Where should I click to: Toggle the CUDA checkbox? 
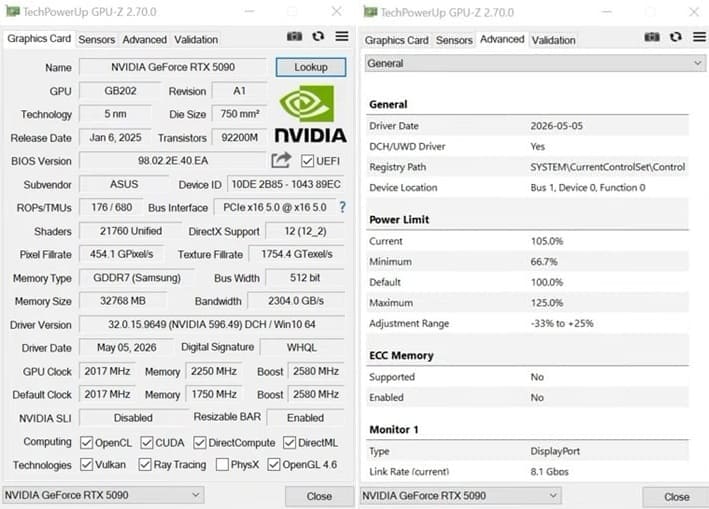pyautogui.click(x=147, y=443)
